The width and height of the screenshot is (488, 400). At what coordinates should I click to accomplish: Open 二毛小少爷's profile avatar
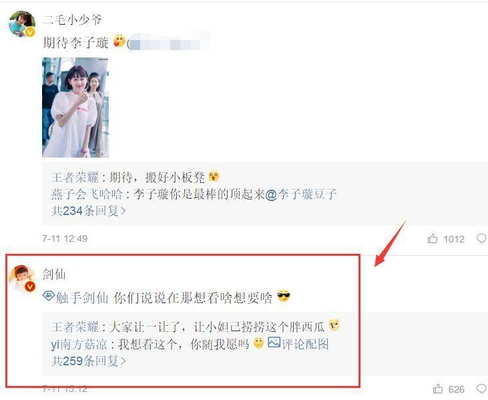(22, 24)
